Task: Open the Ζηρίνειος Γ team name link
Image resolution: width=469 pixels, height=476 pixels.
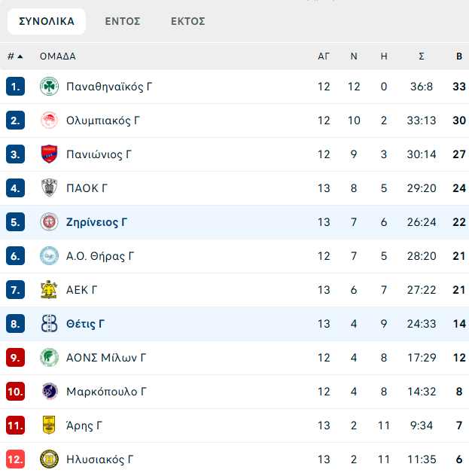Action: [x=96, y=222]
